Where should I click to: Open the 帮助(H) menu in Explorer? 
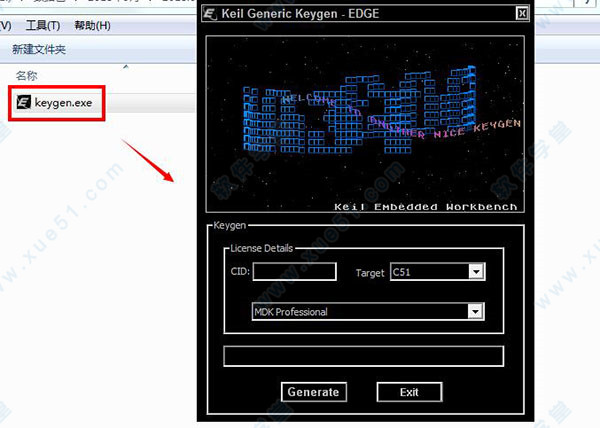92,26
